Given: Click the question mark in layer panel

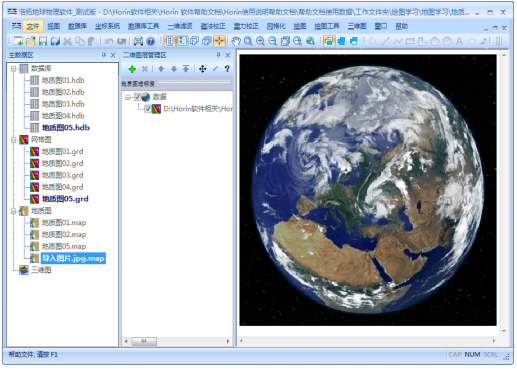Looking at the screenshot, I should click(227, 69).
